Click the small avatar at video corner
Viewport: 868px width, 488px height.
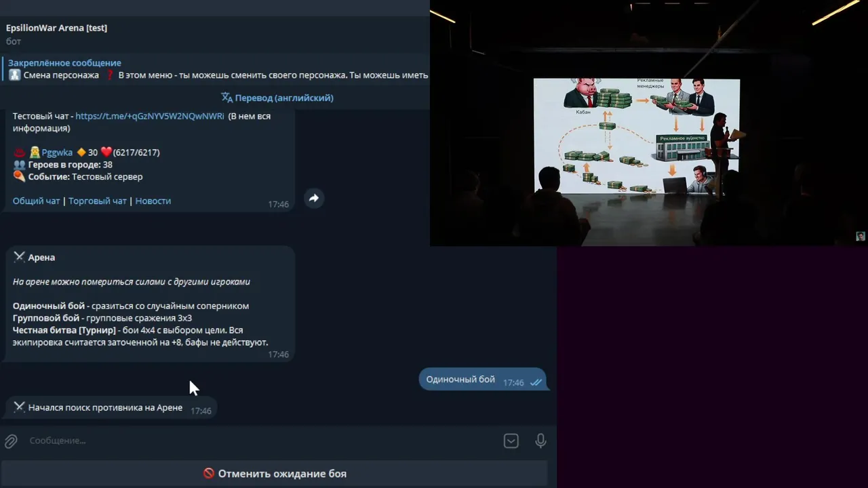pos(861,237)
